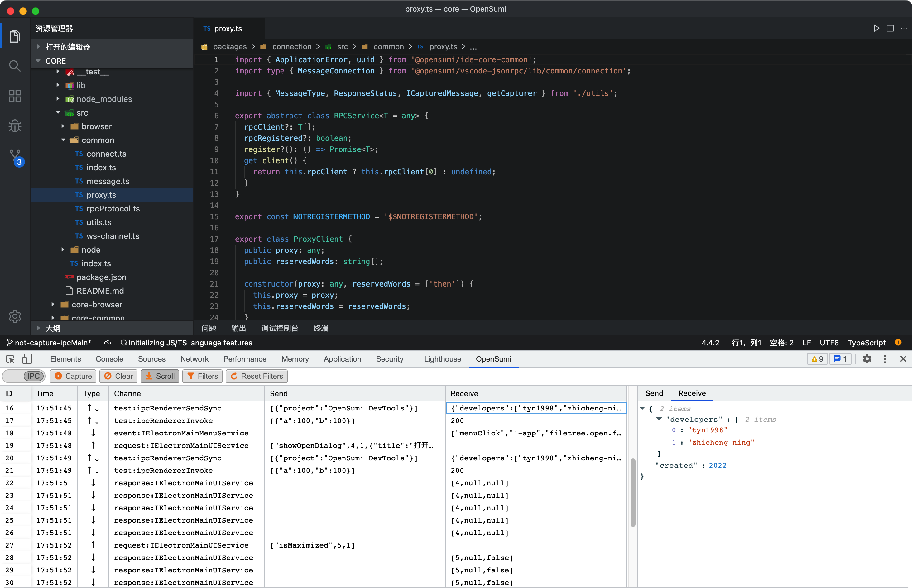Toggle the Filters button
The width and height of the screenshot is (912, 588).
coord(203,376)
